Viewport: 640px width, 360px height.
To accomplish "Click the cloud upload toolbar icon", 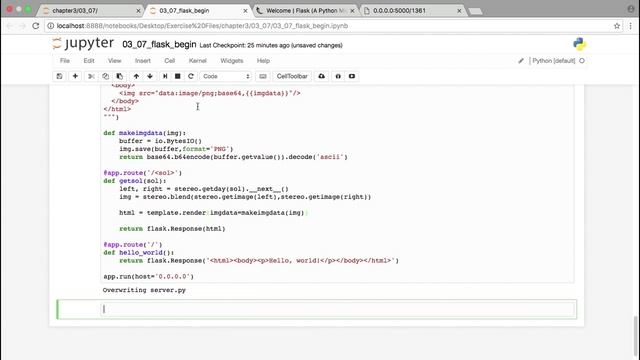I will 322,76.
